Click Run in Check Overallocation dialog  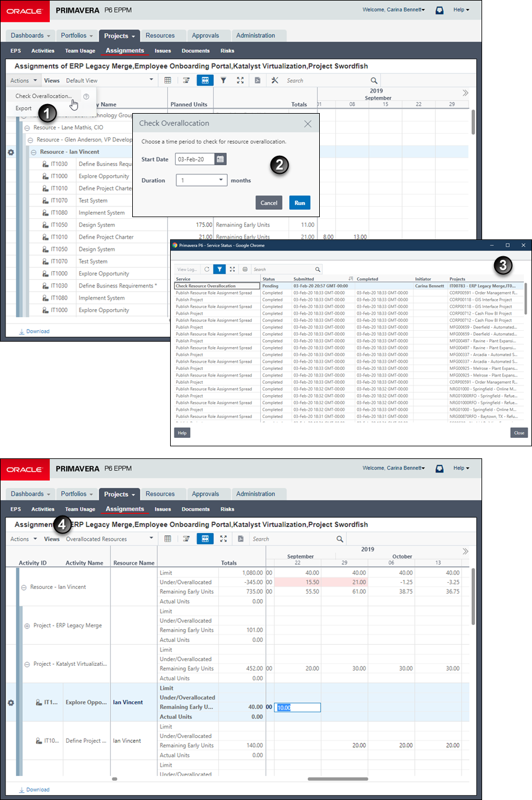pyautogui.click(x=299, y=203)
